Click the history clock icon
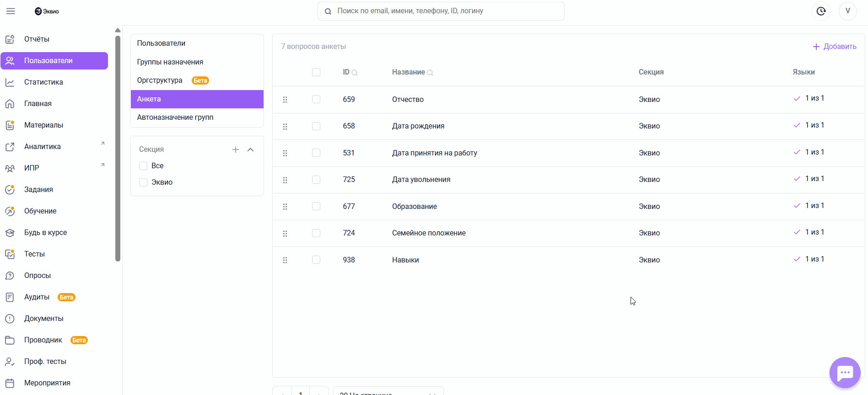Image resolution: width=868 pixels, height=395 pixels. click(821, 11)
